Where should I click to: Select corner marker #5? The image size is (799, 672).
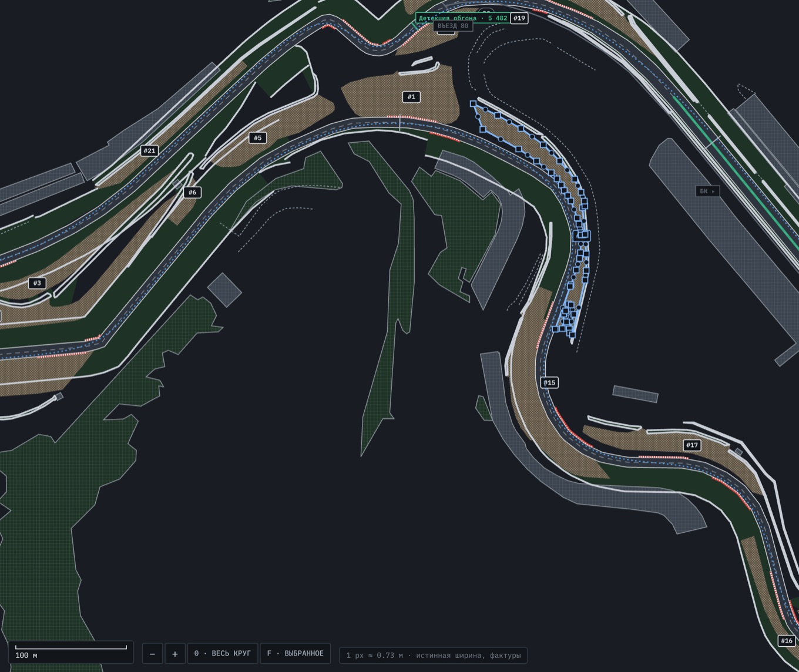[258, 138]
